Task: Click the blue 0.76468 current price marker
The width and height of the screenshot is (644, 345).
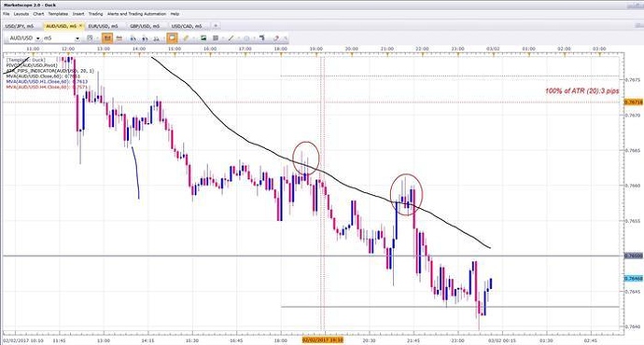Action: point(633,279)
